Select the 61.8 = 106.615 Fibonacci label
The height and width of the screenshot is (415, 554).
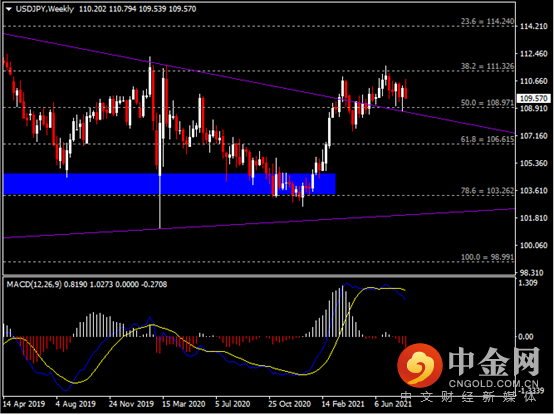click(487, 139)
